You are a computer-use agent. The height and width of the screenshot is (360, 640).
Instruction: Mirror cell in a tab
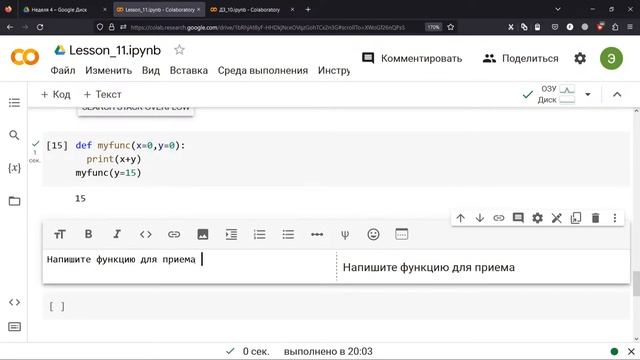point(576,218)
